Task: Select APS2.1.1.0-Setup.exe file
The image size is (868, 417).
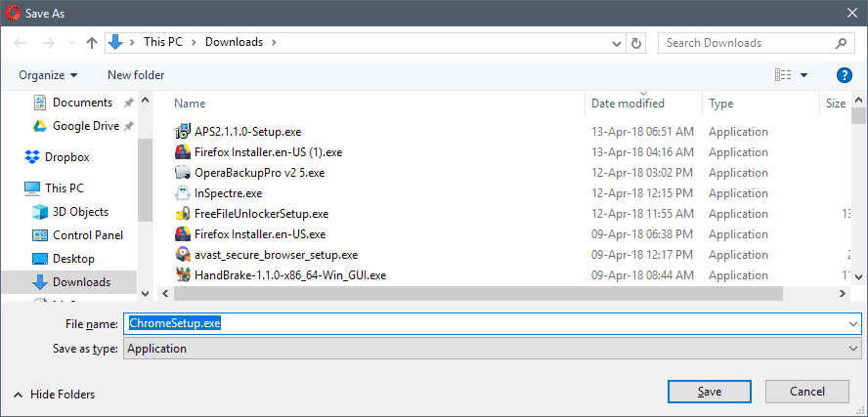Action: pyautogui.click(x=247, y=132)
